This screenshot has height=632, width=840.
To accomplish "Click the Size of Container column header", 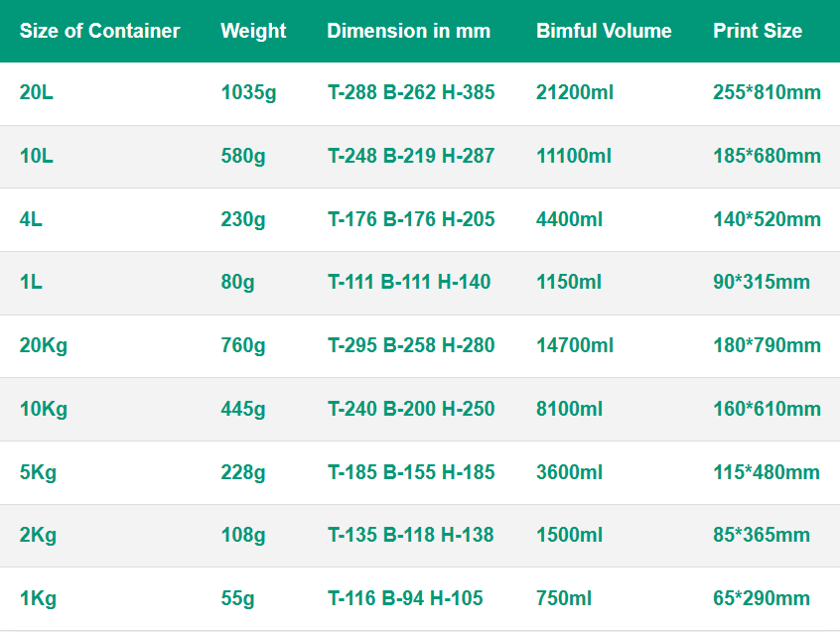I will click(x=99, y=31).
